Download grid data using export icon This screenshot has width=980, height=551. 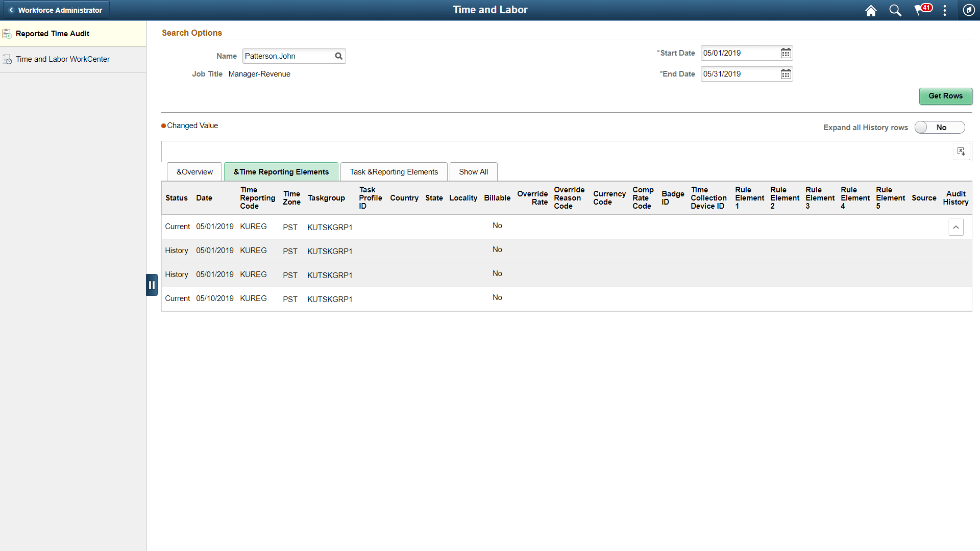coord(961,152)
